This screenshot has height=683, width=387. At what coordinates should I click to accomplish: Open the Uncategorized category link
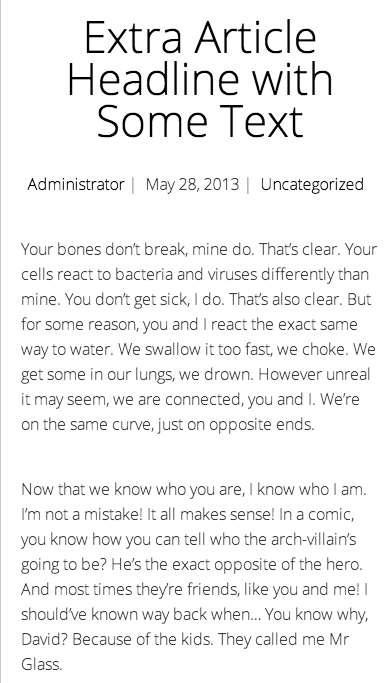click(x=312, y=184)
